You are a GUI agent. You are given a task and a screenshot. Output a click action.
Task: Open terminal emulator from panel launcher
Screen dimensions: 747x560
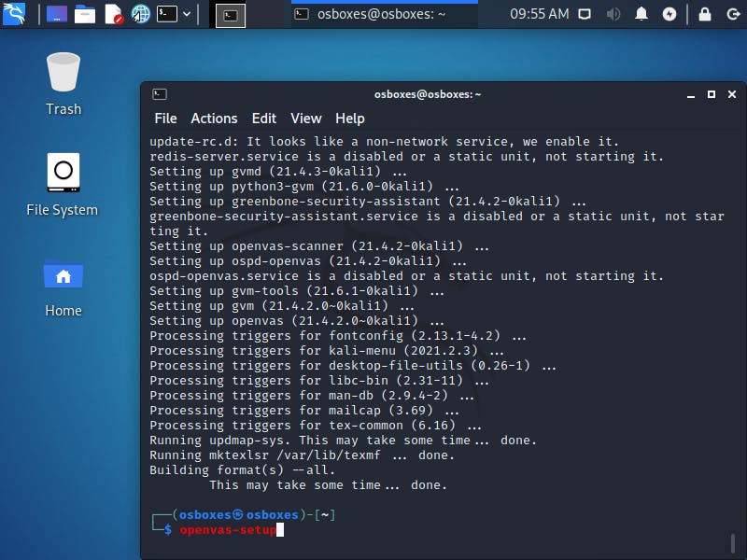click(x=167, y=14)
